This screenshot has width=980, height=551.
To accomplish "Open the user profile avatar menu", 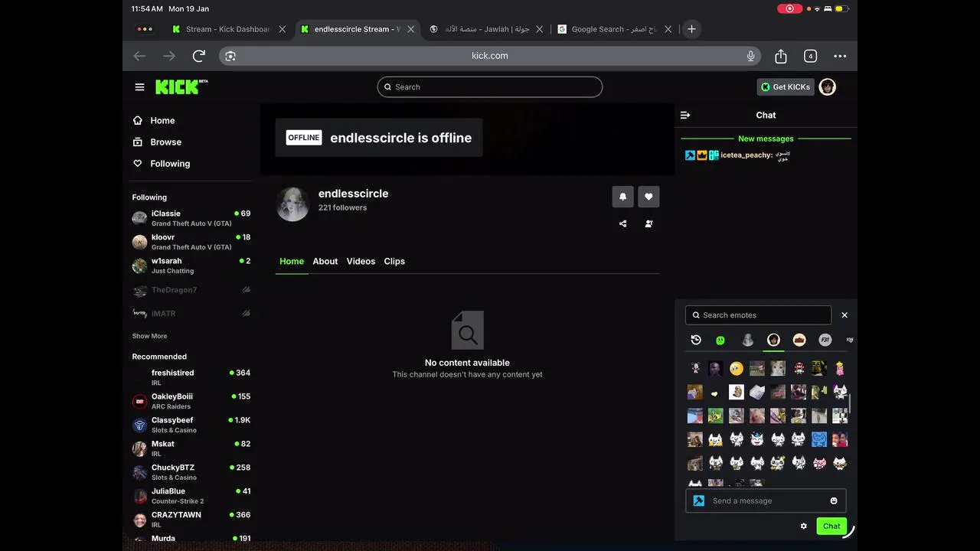I will [x=827, y=86].
